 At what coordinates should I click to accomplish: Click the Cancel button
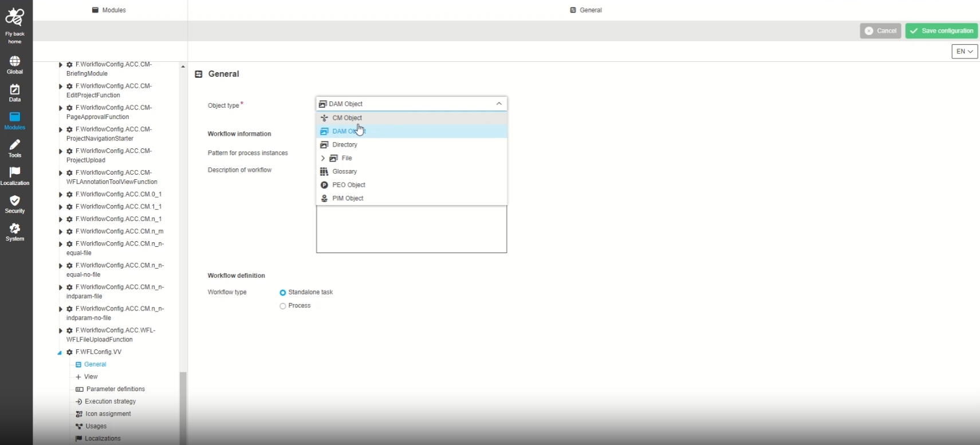click(880, 31)
